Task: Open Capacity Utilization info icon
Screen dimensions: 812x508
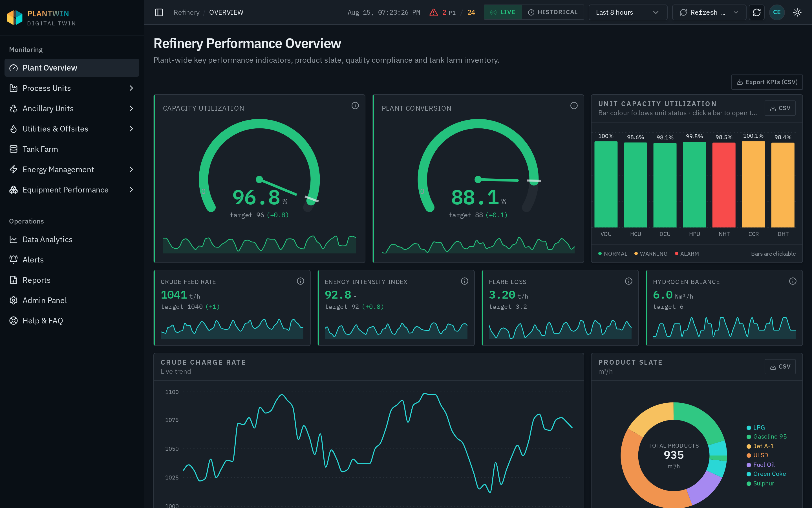Action: click(x=355, y=106)
